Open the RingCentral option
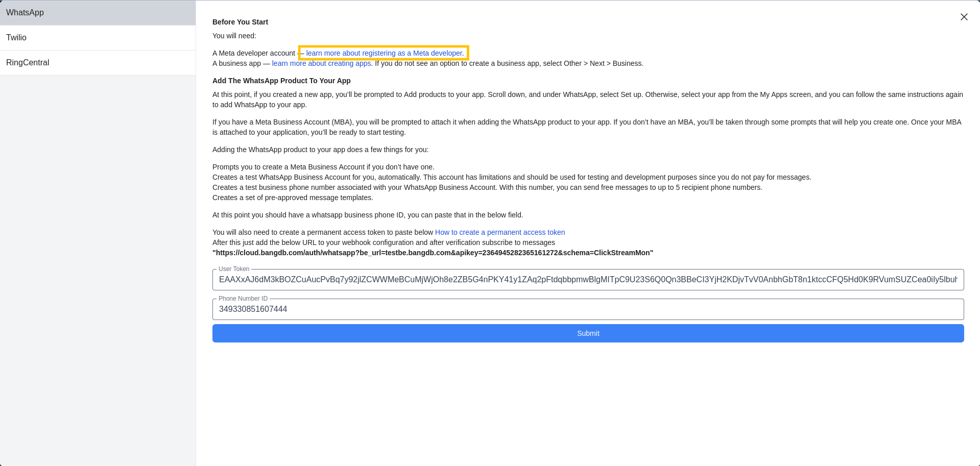The height and width of the screenshot is (466, 980). [98, 63]
